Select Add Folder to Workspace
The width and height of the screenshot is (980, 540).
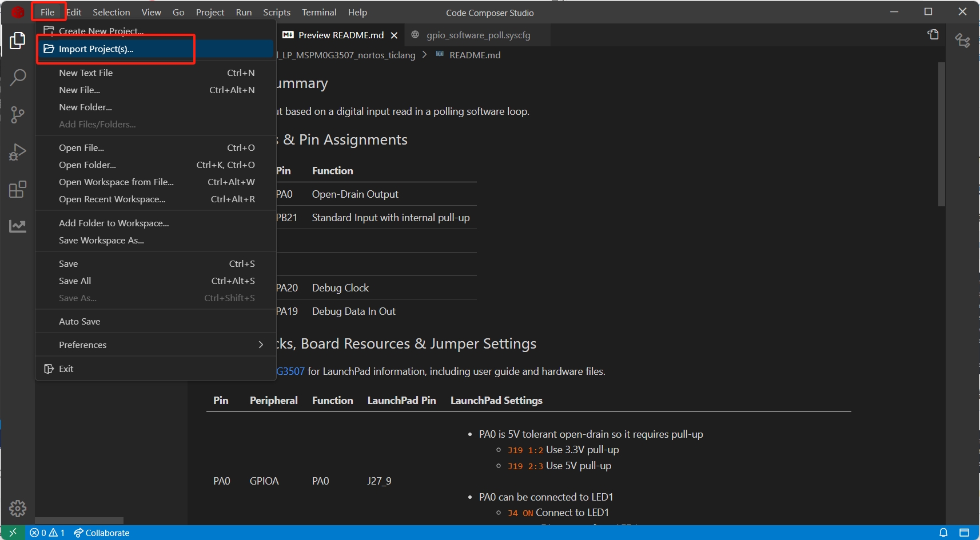pos(156,223)
